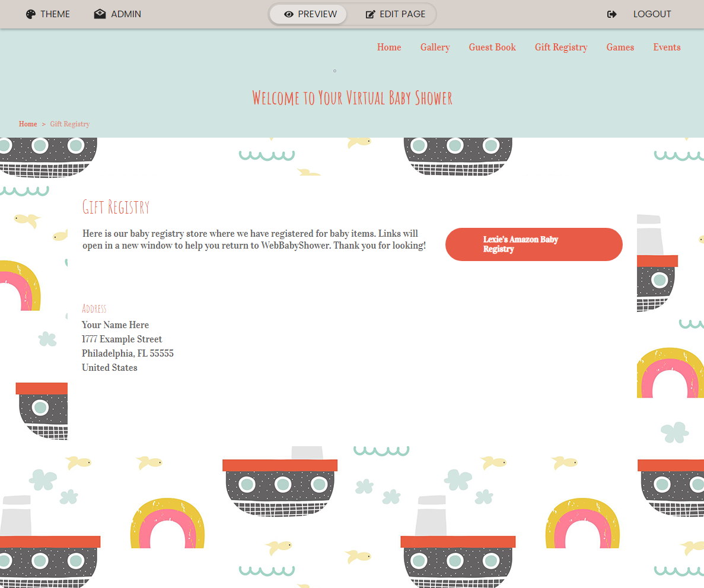Click the Theme palette icon
Screen dimensions: 704x588
coord(30,14)
